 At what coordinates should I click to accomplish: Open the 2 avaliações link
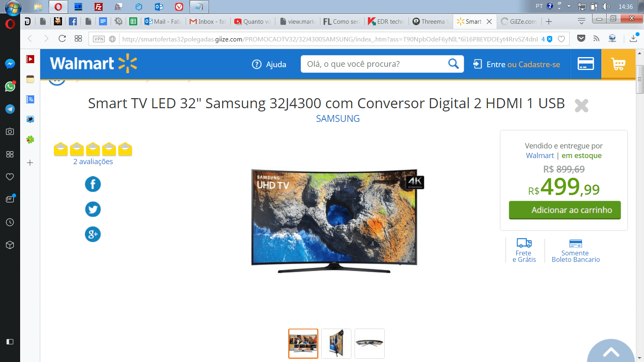[x=93, y=162]
